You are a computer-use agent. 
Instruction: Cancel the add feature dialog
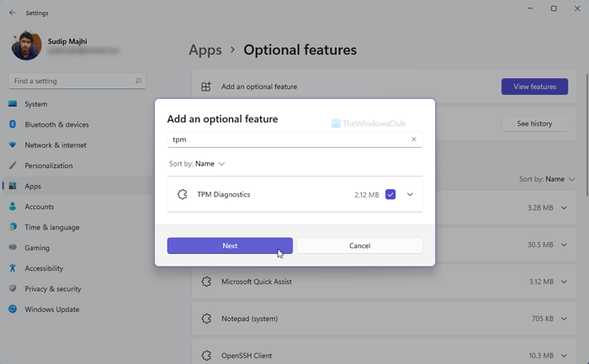pos(360,245)
